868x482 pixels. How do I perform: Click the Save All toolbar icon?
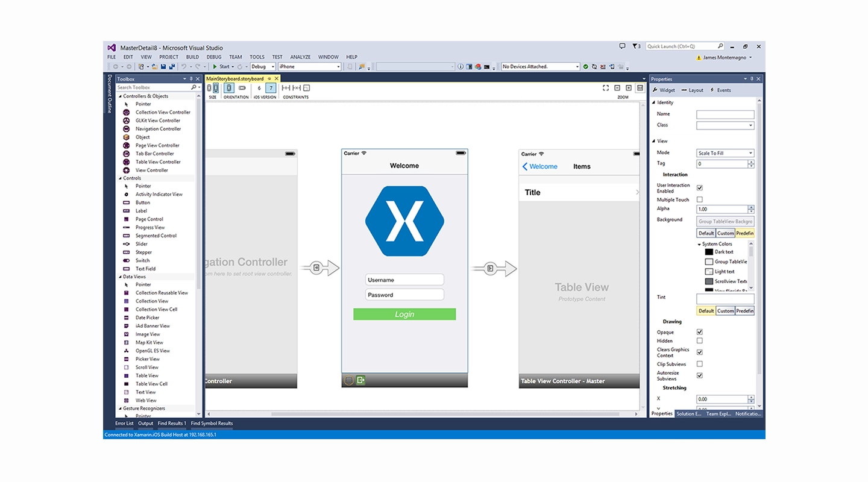(172, 67)
